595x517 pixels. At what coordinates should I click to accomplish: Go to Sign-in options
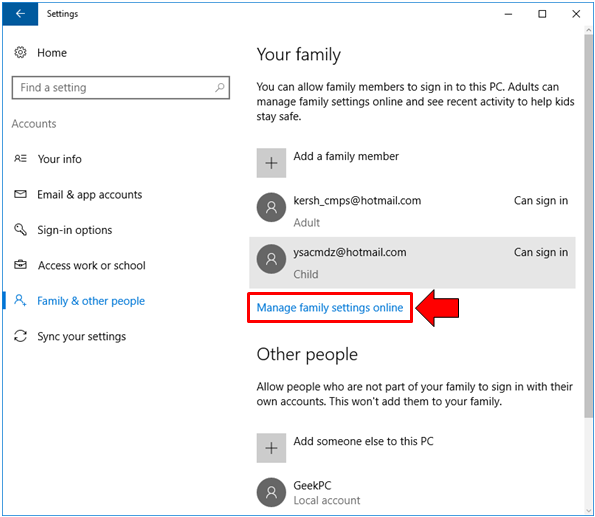click(75, 230)
